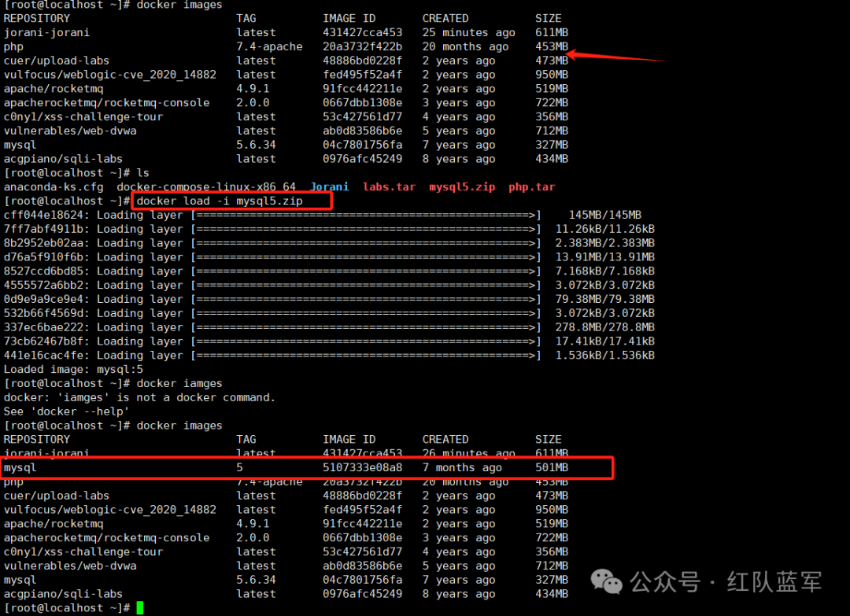Click the '7 months ago' created value
The width and height of the screenshot is (850, 616).
(463, 467)
